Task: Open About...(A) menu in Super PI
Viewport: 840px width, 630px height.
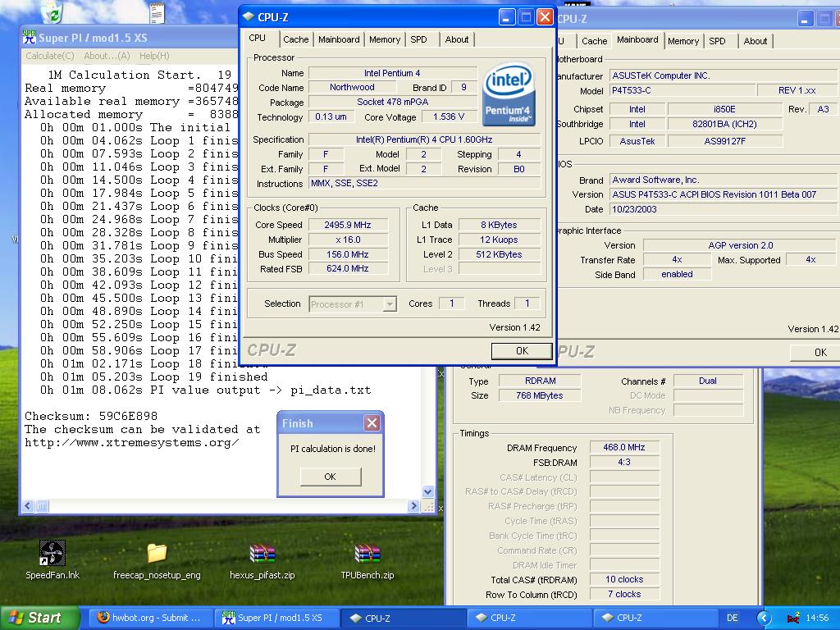Action: point(107,56)
